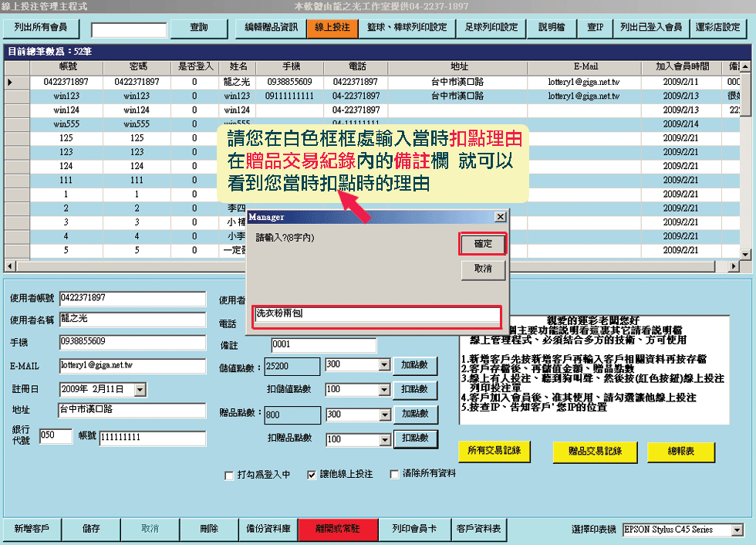Viewport: 756px width, 545px height.
Task: Click the 加入會員時間 column header
Action: click(682, 66)
